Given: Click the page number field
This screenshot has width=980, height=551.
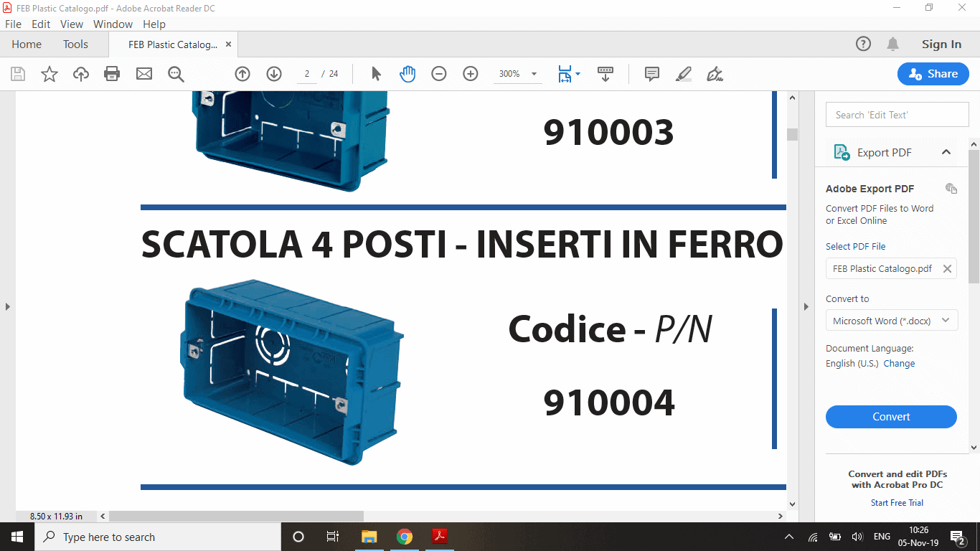Looking at the screenshot, I should click(x=307, y=74).
